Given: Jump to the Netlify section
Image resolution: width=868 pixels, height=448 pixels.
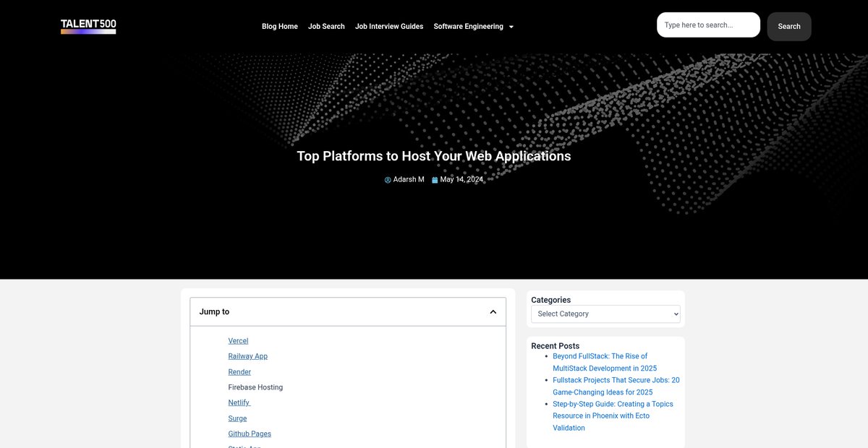Looking at the screenshot, I should 239,403.
